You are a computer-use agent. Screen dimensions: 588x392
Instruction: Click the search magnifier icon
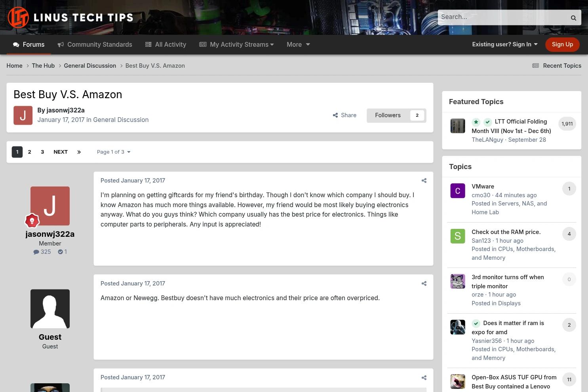tap(573, 17)
